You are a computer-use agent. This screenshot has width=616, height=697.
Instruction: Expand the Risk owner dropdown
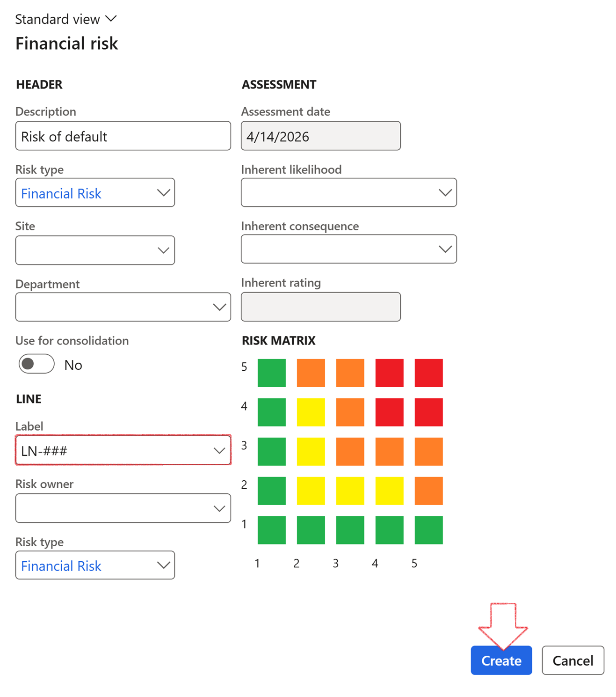point(219,508)
